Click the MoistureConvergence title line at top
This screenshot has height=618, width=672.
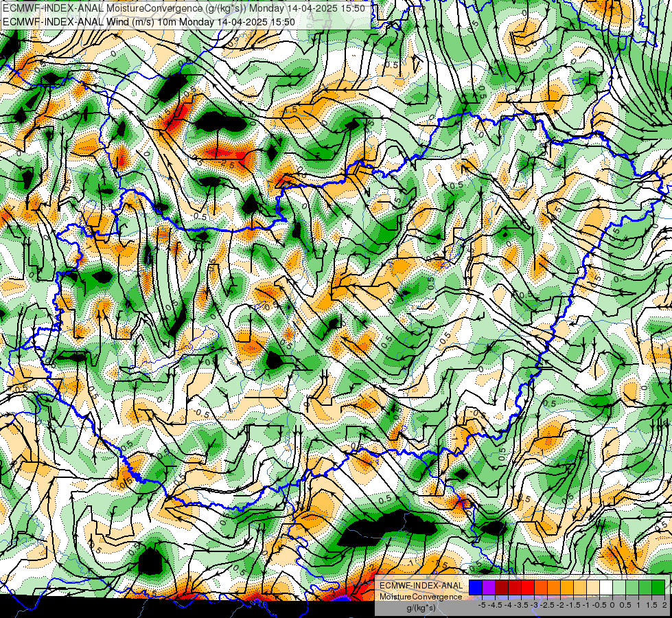[183, 8]
